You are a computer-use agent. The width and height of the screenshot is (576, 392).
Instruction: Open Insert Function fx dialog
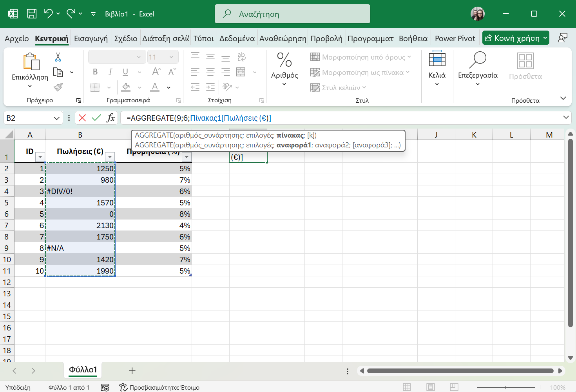point(110,118)
